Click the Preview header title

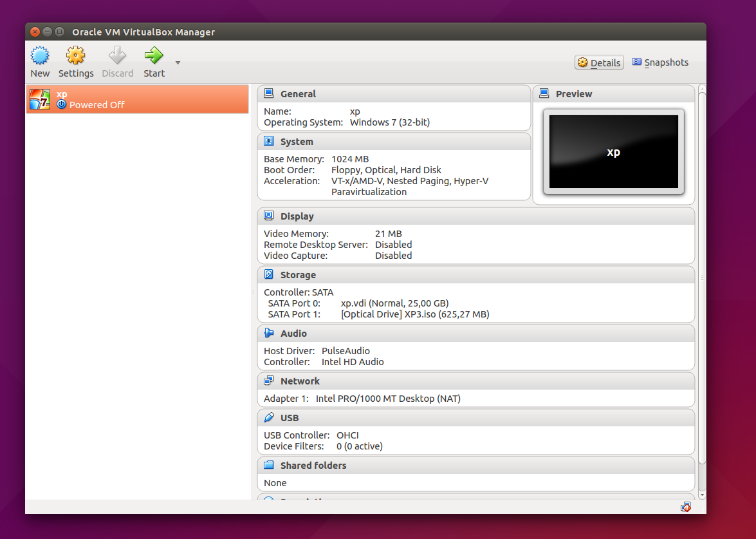pyautogui.click(x=574, y=94)
